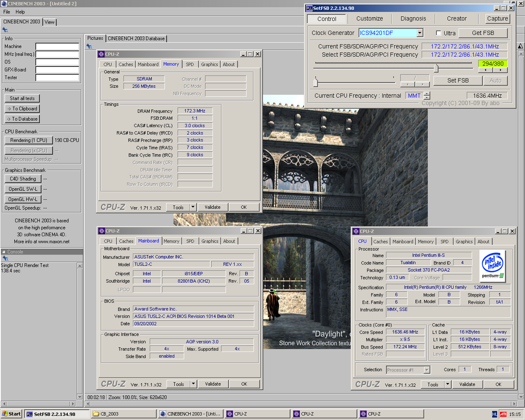
Task: Click the lower slider thumb in SetFSB
Action: point(315,82)
